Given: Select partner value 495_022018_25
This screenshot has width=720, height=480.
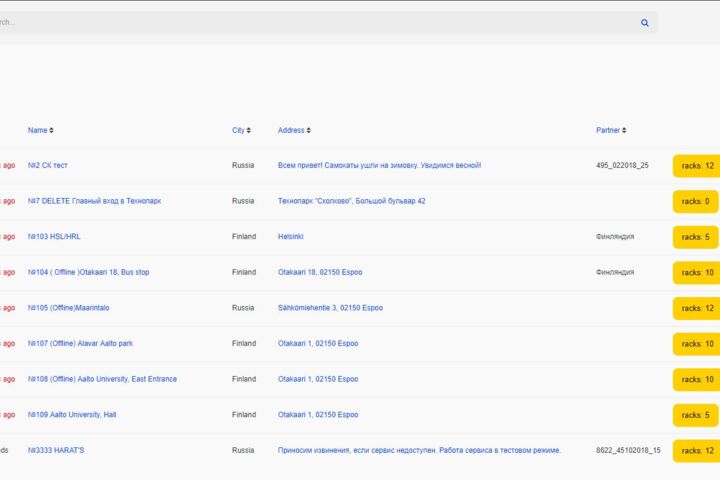Looking at the screenshot, I should pos(622,165).
